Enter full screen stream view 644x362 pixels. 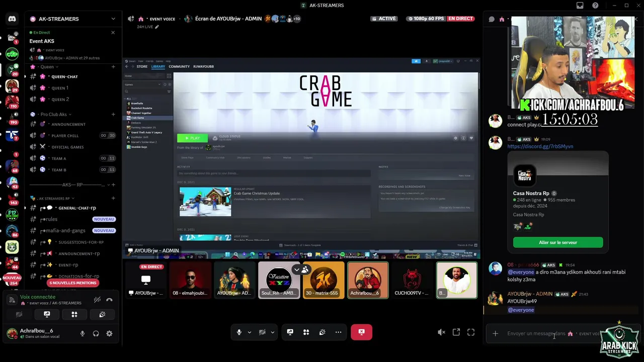tap(471, 332)
